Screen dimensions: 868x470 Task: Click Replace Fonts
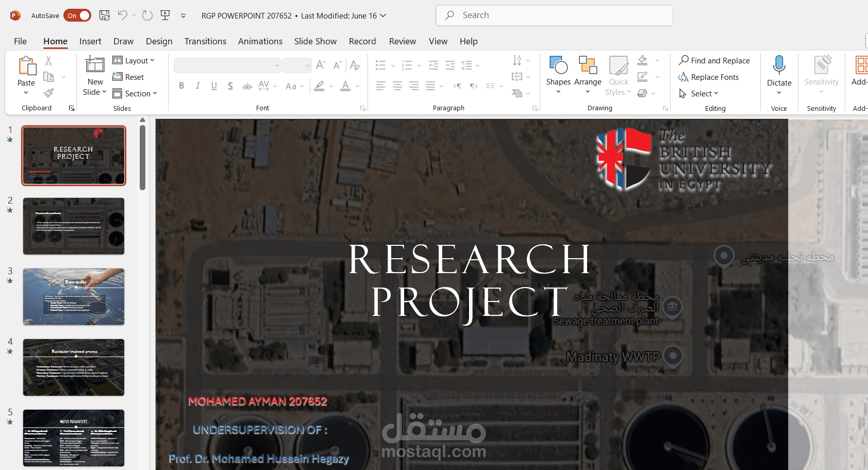(709, 77)
